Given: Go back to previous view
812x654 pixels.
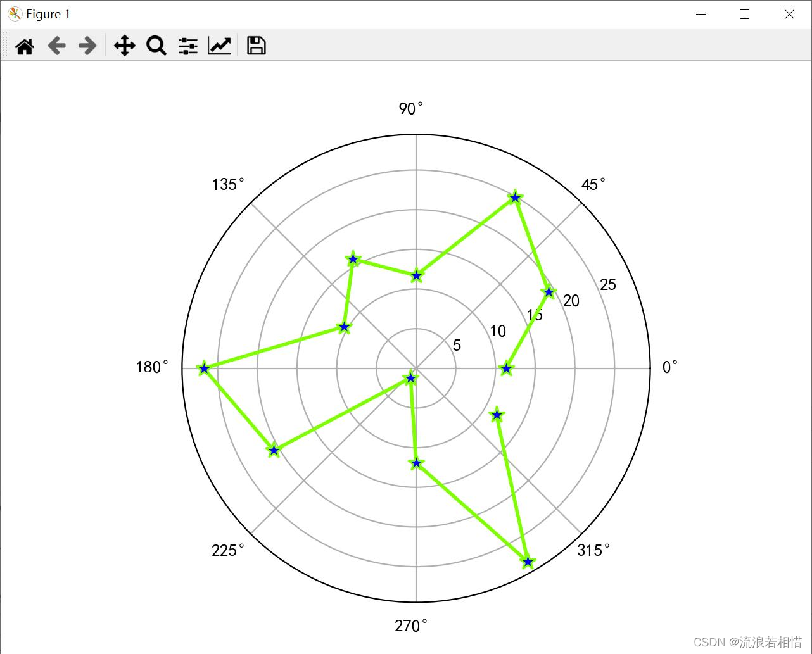Looking at the screenshot, I should point(56,45).
